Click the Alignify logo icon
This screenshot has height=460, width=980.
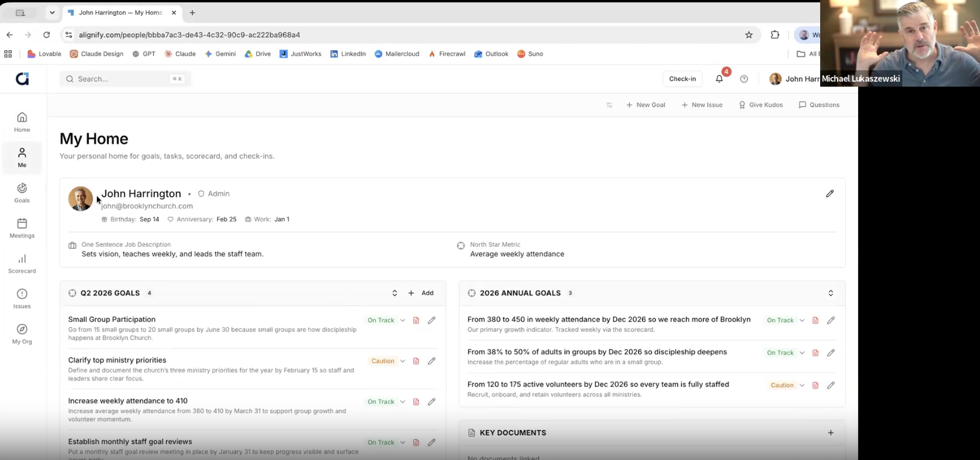[22, 79]
